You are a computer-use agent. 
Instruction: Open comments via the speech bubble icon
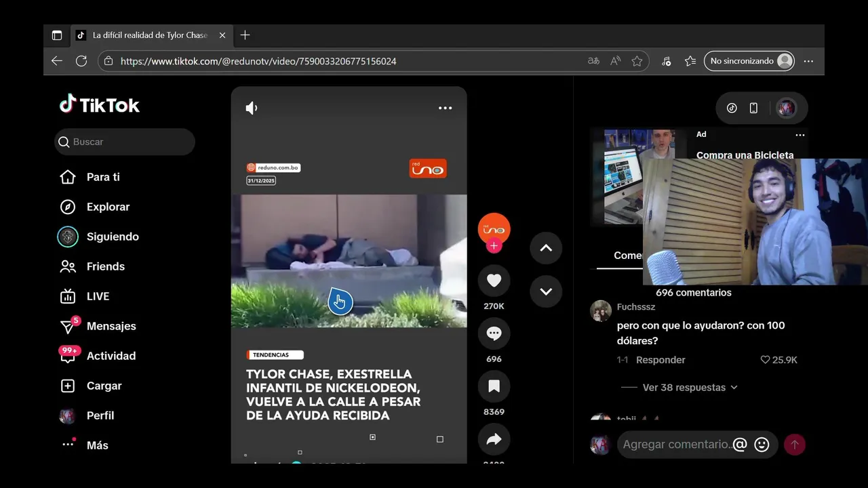(494, 333)
